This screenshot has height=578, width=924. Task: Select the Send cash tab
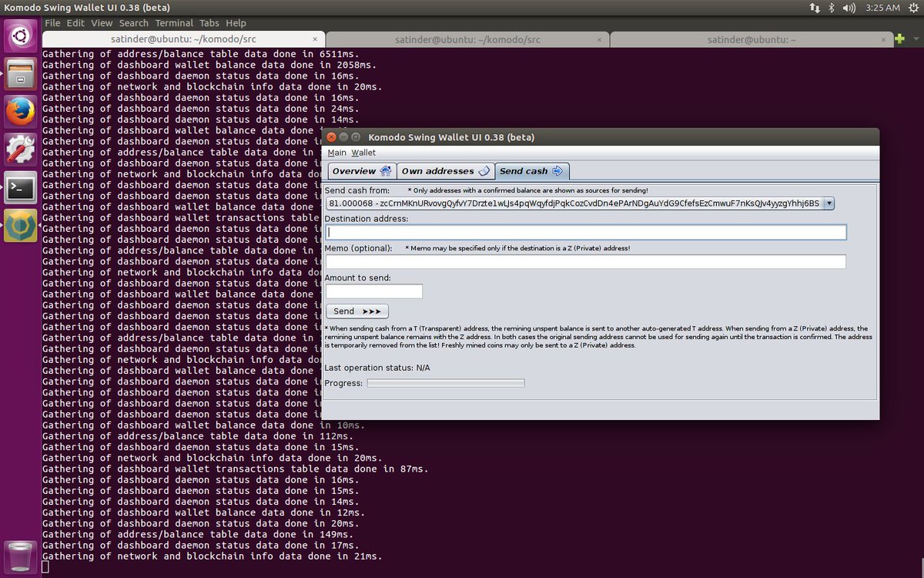click(531, 171)
